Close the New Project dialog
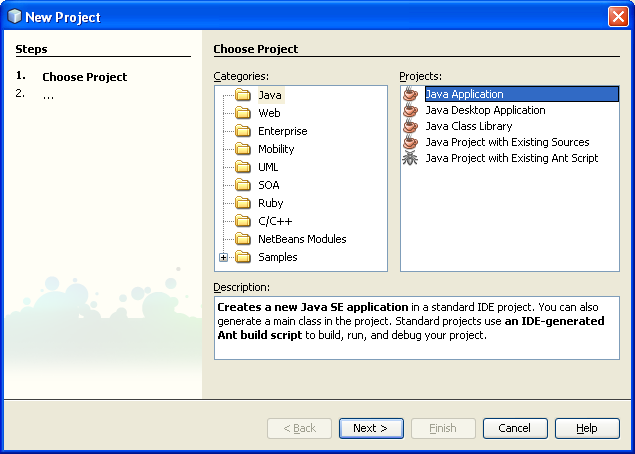This screenshot has width=635, height=454. tap(618, 17)
